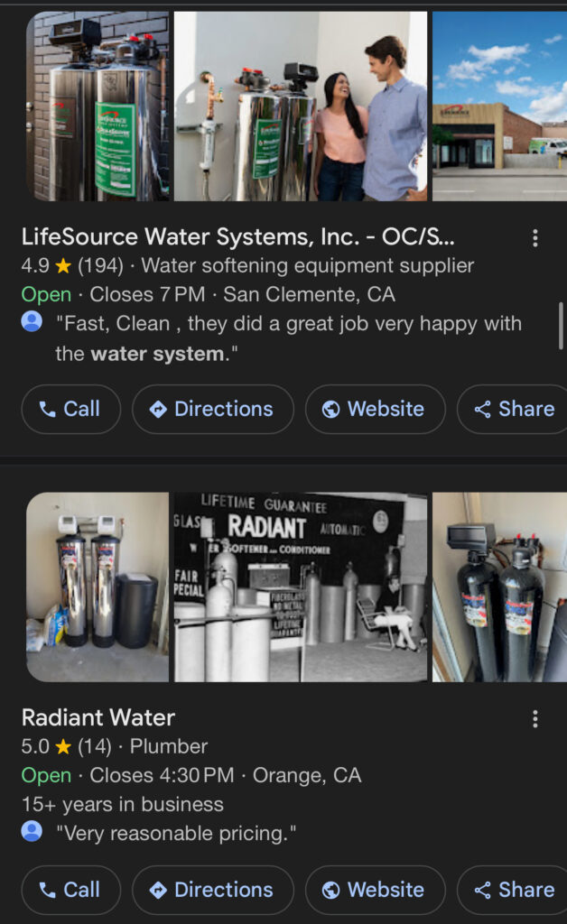The width and height of the screenshot is (567, 924).
Task: Open the Radiant Water website
Action: pyautogui.click(x=375, y=891)
